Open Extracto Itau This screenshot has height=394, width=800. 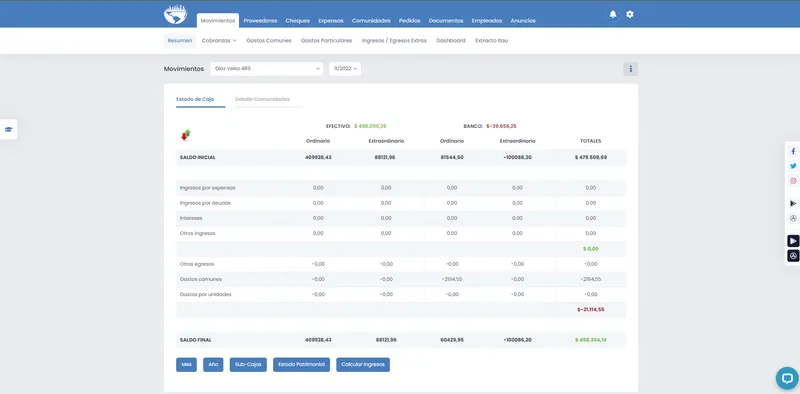click(x=491, y=40)
